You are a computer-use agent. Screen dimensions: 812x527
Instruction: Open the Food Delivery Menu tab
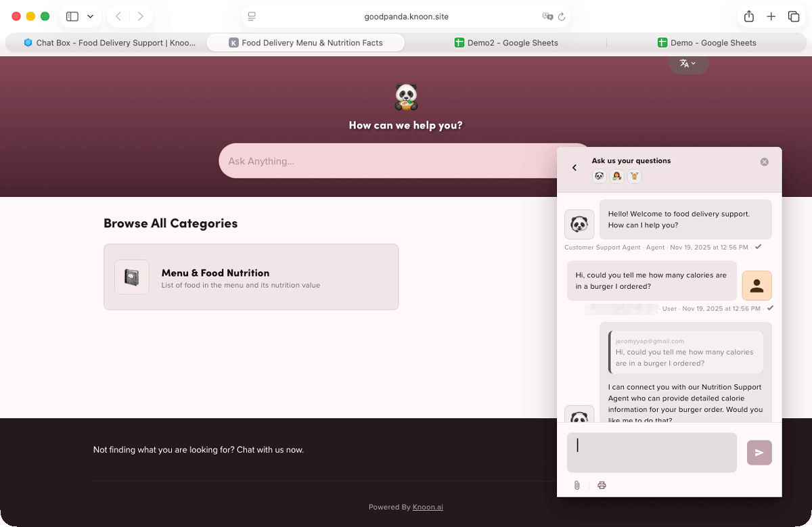305,43
